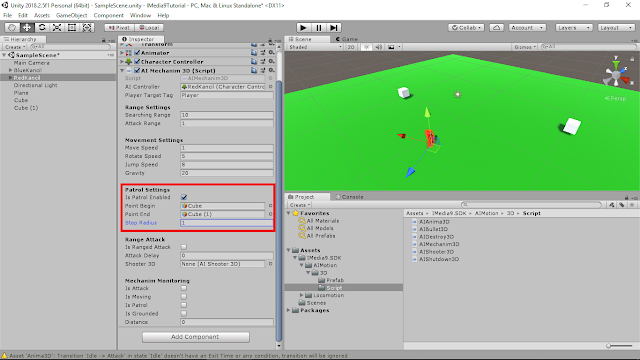This screenshot has height=360, width=640.
Task: Open the Account dropdown
Action: [x=527, y=27]
